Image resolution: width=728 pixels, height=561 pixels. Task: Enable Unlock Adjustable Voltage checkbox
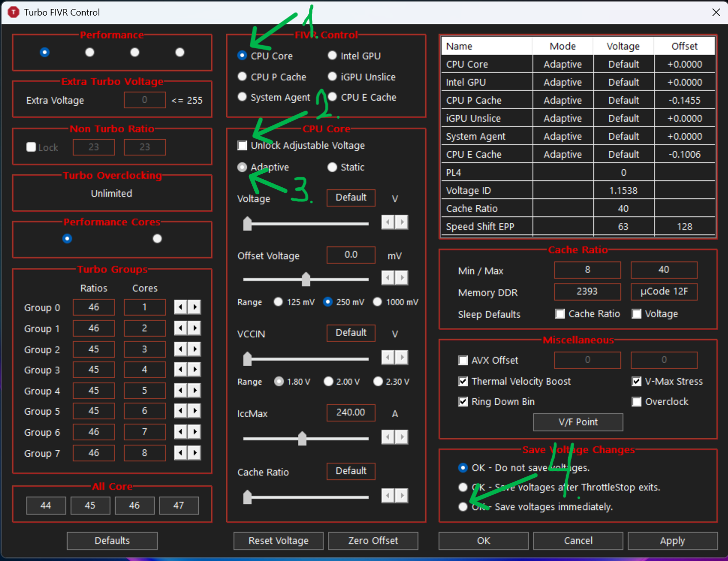click(242, 145)
